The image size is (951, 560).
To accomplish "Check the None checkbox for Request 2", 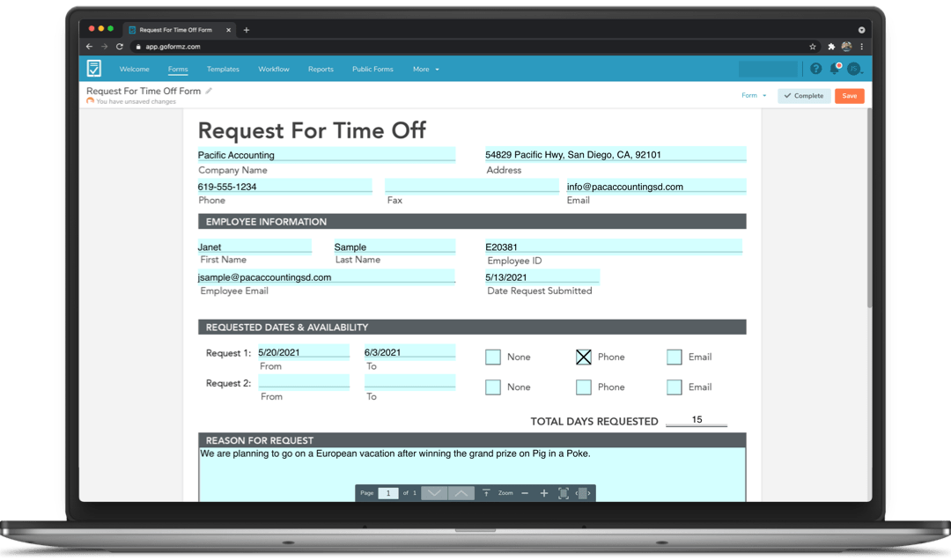I will click(493, 387).
